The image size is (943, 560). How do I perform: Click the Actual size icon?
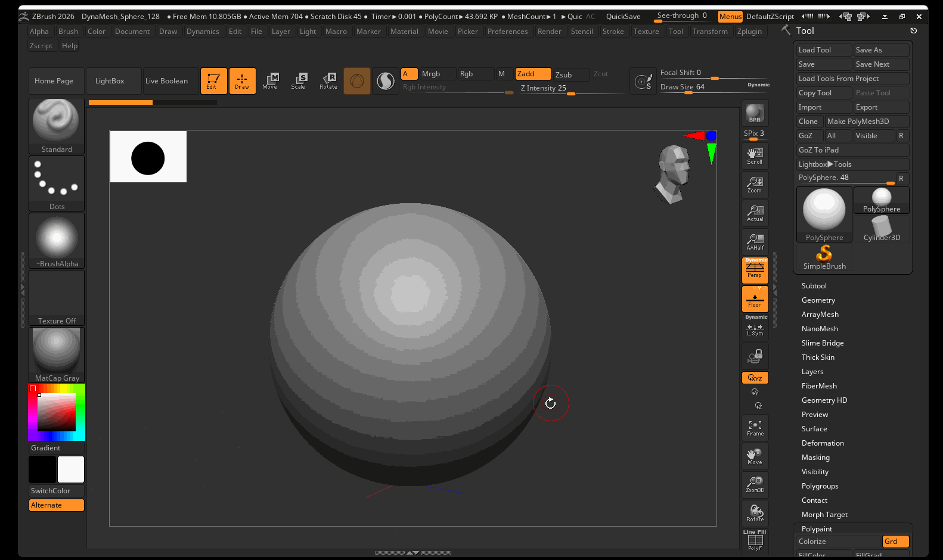pos(755,213)
